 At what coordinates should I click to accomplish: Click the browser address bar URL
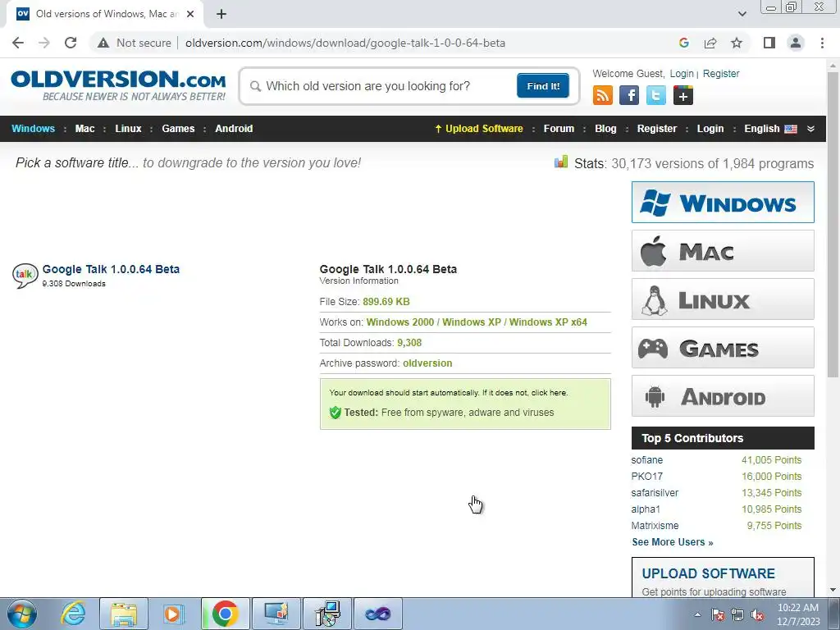click(345, 43)
